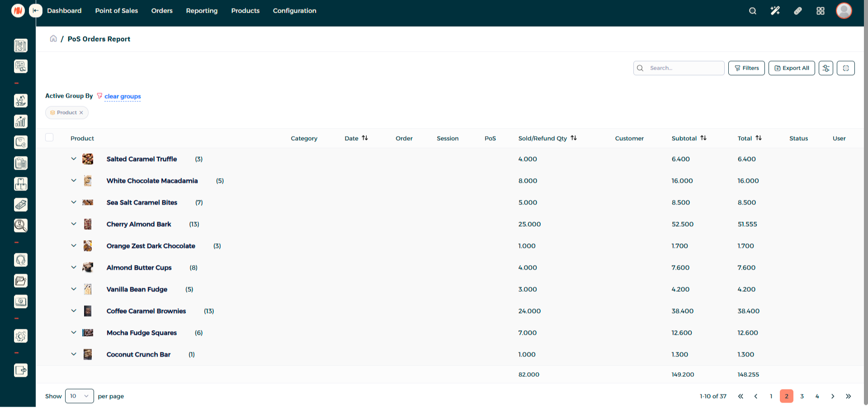
Task: Open the add-order bag sidebar icon
Action: (20, 142)
